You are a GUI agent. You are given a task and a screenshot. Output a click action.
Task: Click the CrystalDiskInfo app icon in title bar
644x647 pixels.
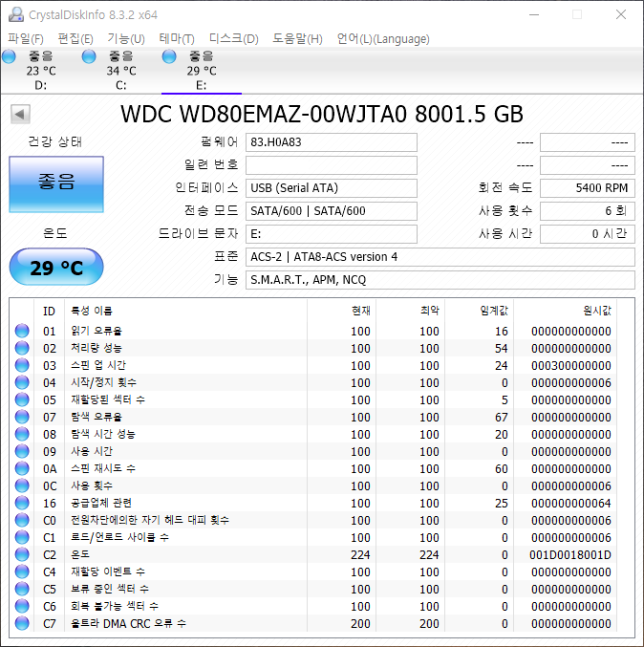click(16, 15)
